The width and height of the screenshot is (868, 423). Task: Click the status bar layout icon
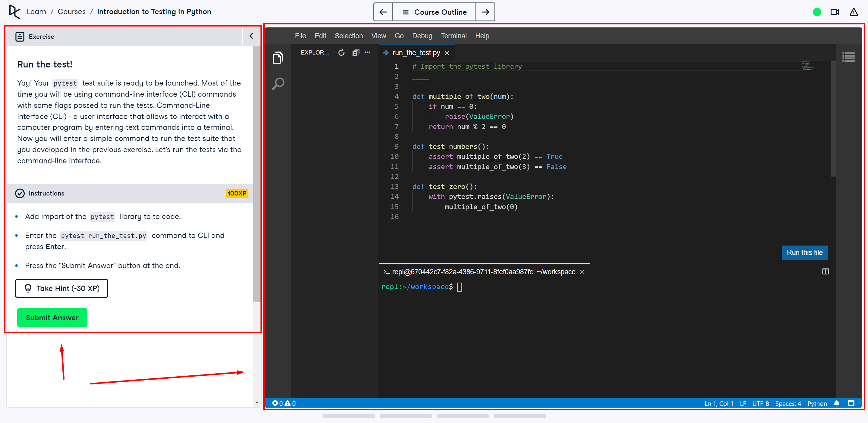[851, 403]
